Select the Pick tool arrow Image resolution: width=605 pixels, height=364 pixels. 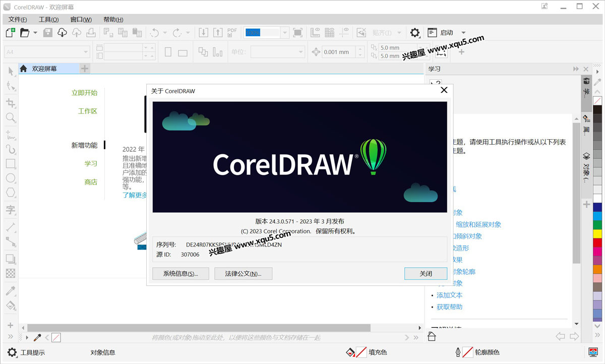11,72
